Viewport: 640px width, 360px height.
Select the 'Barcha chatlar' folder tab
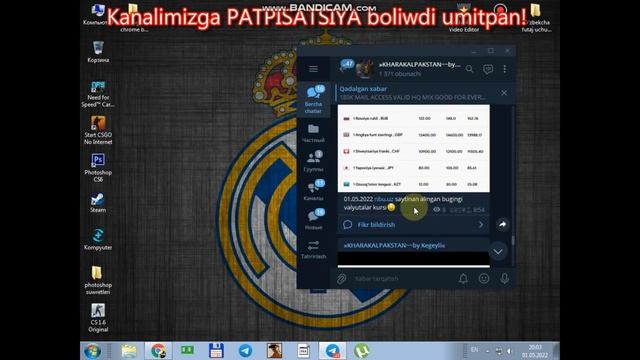click(313, 99)
